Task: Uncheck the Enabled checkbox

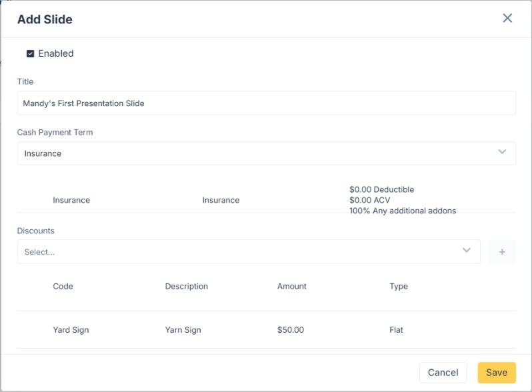Action: click(30, 53)
